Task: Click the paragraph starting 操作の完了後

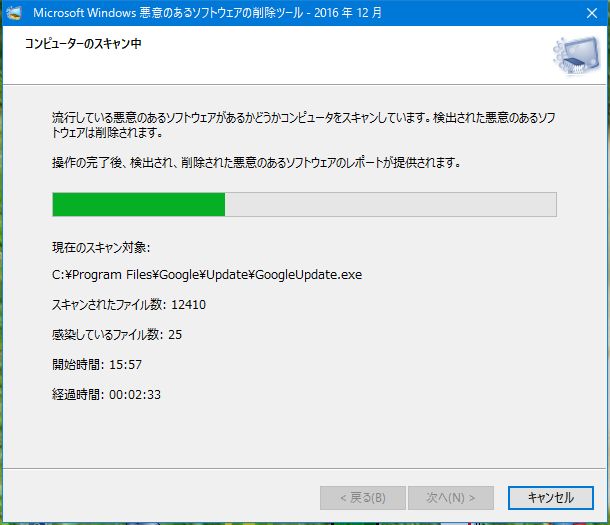Action: click(256, 162)
